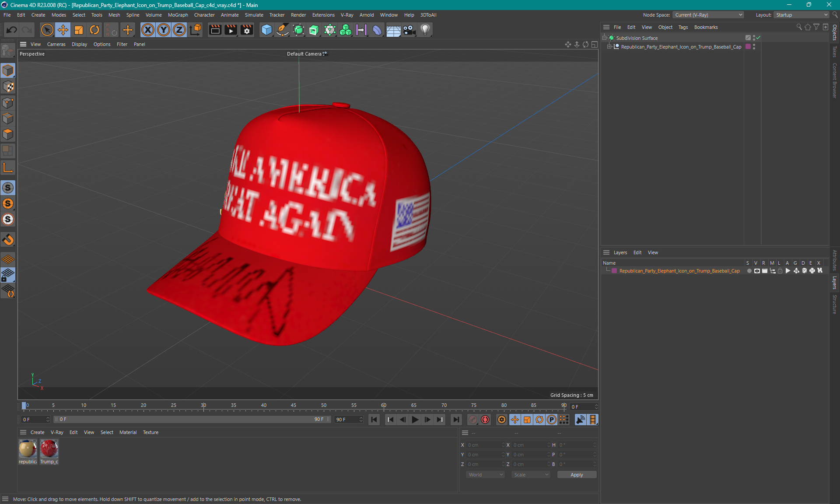Click frame 45 on timeline ruler
Image resolution: width=840 pixels, height=504 pixels.
tap(294, 406)
